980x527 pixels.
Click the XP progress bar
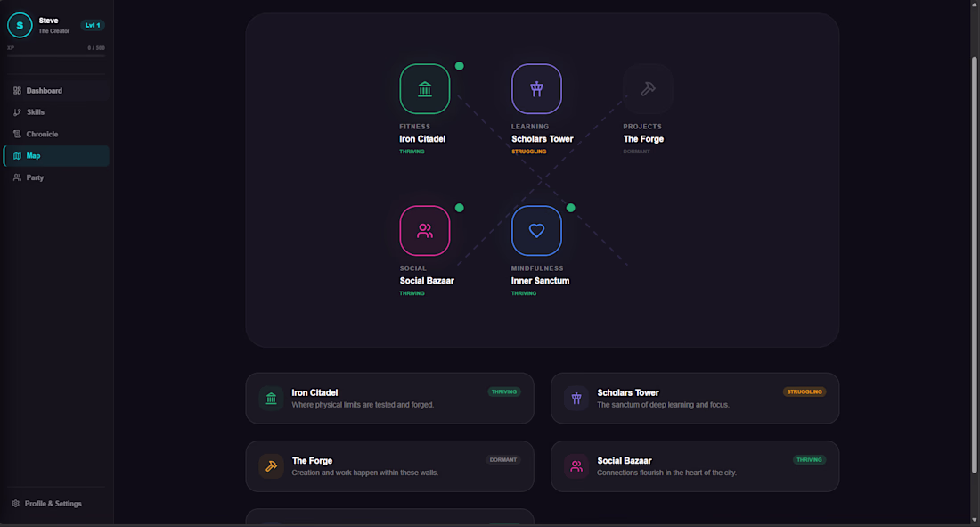pos(56,56)
